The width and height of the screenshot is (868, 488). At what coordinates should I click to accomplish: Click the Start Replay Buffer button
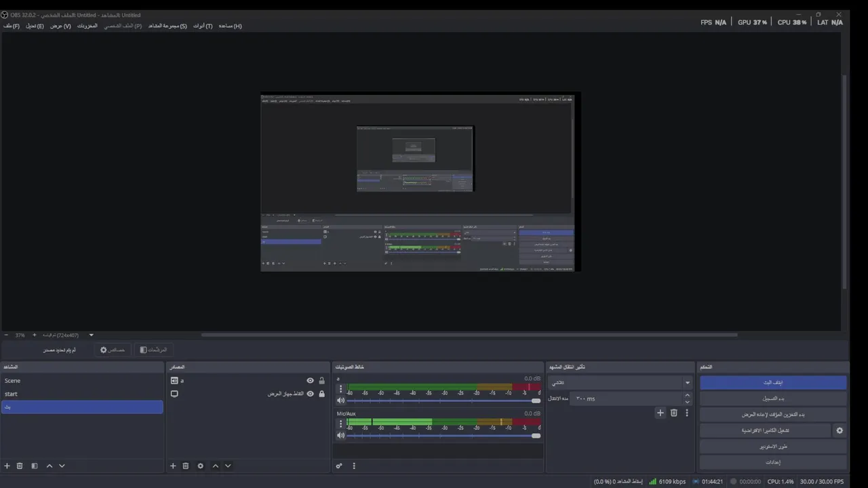[773, 414]
